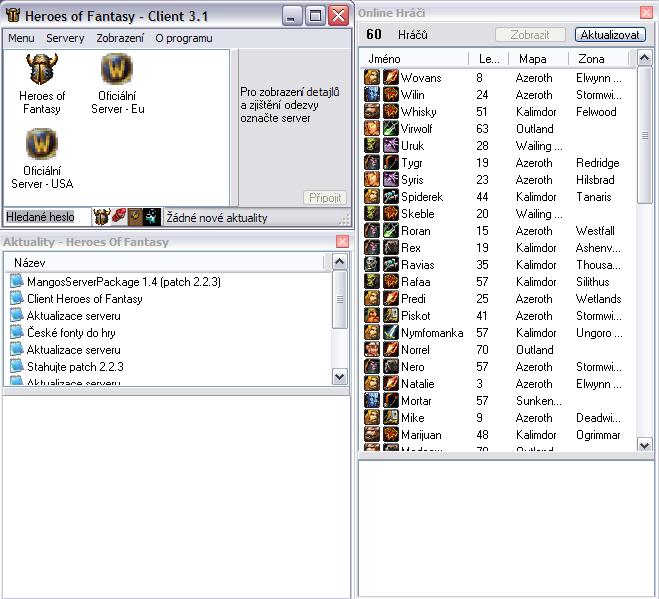The image size is (659, 599).
Task: Open the Servery menu
Action: pyautogui.click(x=65, y=38)
